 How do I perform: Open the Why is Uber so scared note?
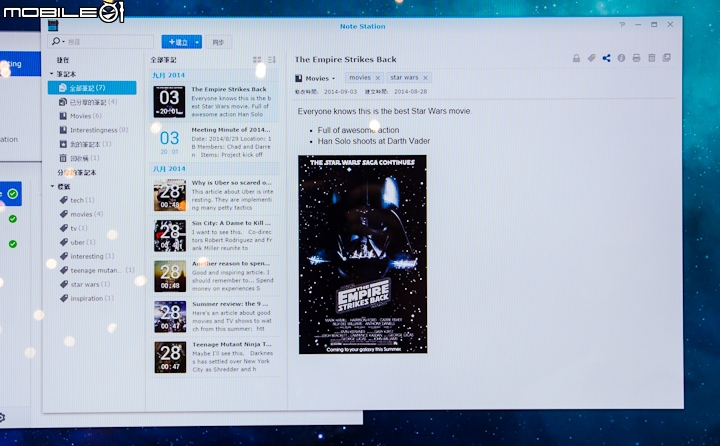pyautogui.click(x=214, y=195)
